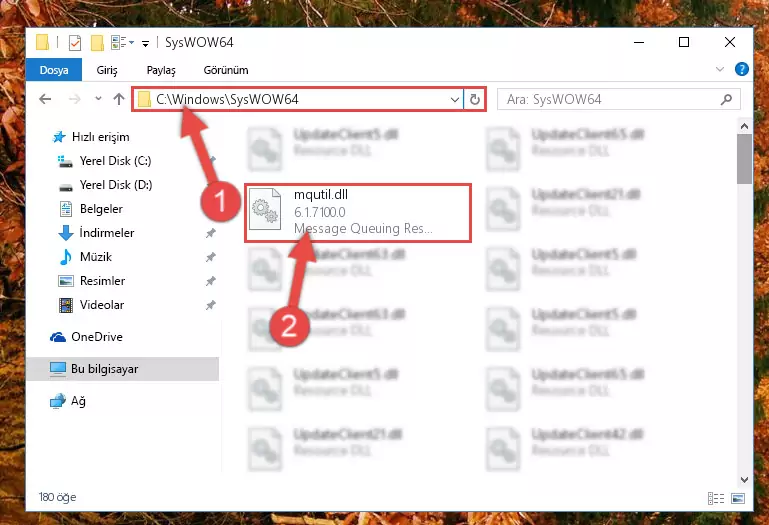Refresh the SysWOW64 folder view

pos(474,100)
